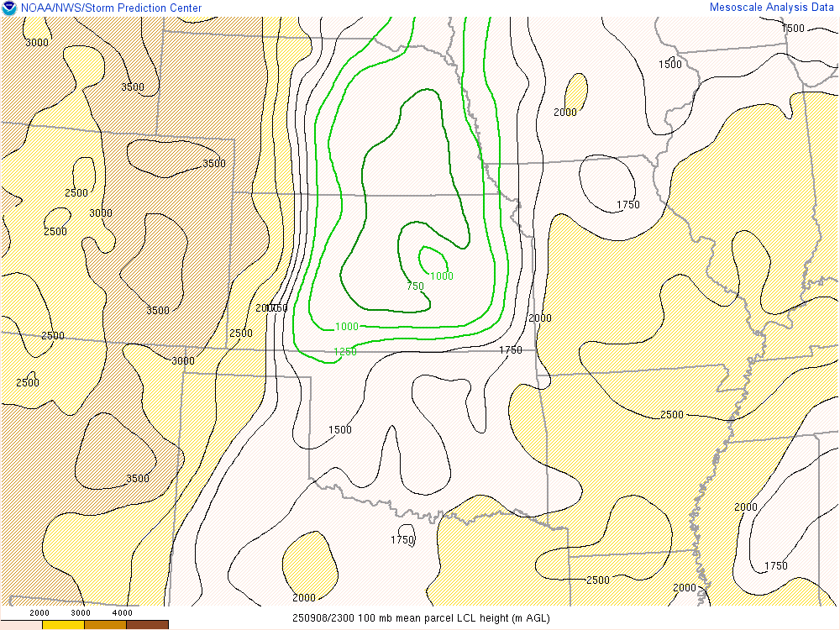Click the NOAA logo icon
This screenshot has width=840, height=630.
coord(8,8)
